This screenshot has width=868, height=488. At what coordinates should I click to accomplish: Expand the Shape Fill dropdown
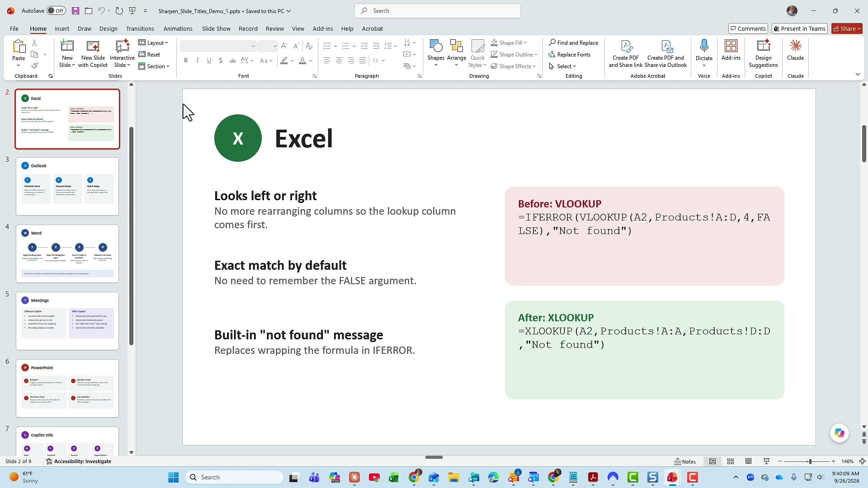click(509, 42)
